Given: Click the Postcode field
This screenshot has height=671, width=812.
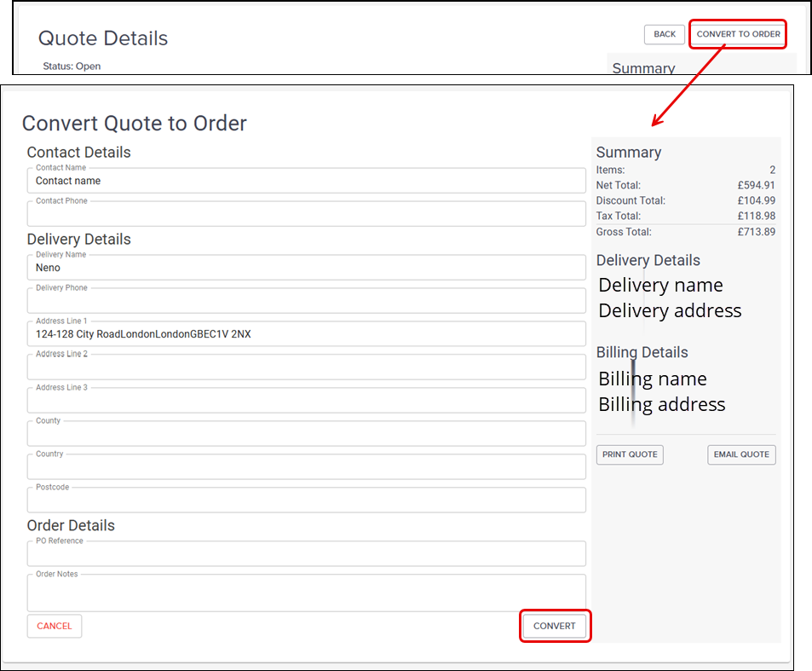Looking at the screenshot, I should pyautogui.click(x=306, y=500).
